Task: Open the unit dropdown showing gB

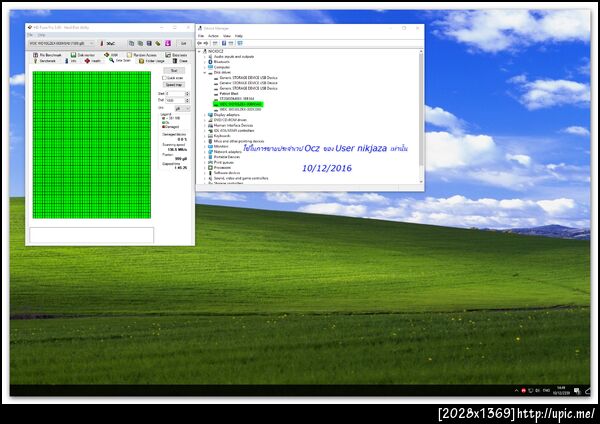Action: click(x=183, y=109)
